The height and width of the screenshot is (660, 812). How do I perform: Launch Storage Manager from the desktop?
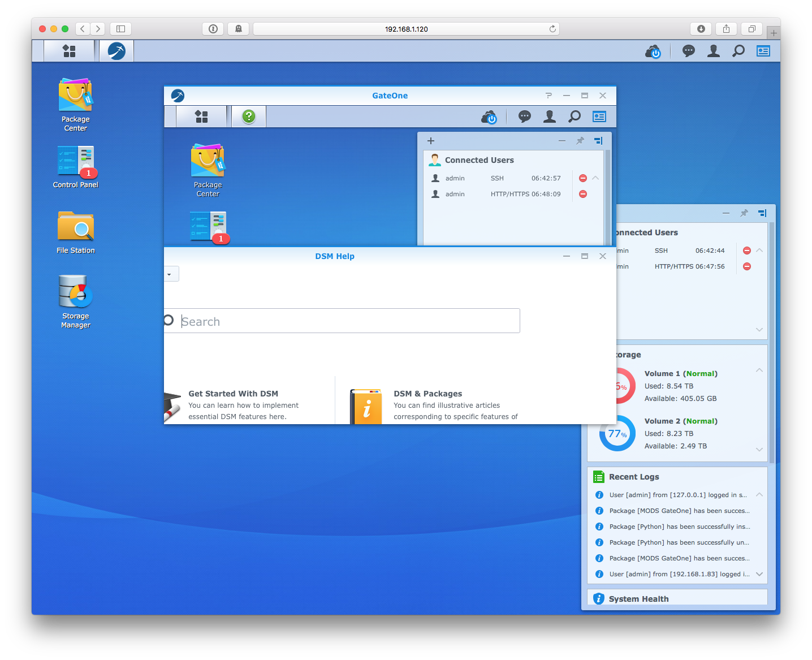click(x=76, y=301)
